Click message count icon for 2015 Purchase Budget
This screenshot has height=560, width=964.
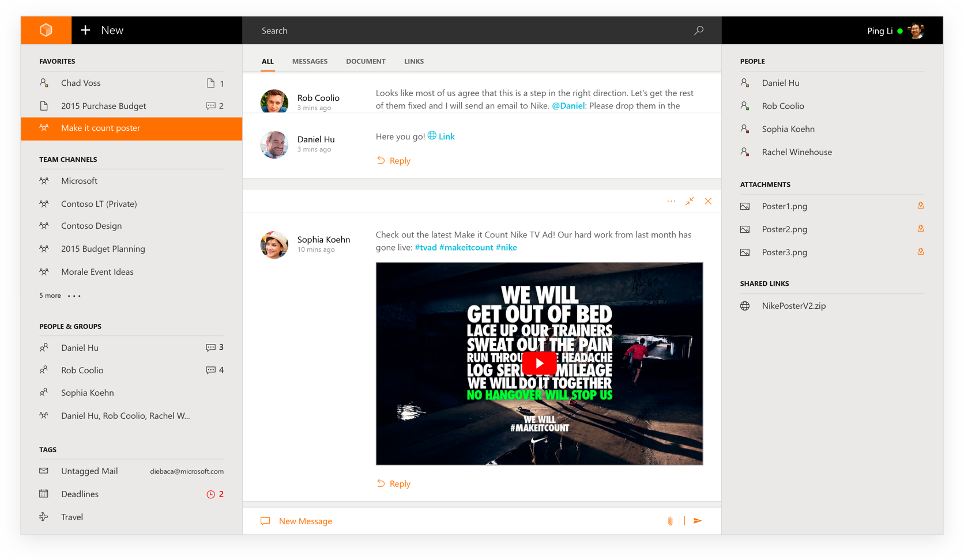210,106
